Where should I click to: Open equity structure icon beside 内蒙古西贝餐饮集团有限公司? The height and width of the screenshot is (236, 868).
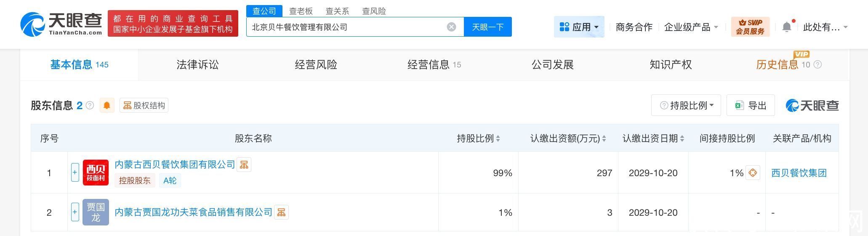[x=244, y=165]
